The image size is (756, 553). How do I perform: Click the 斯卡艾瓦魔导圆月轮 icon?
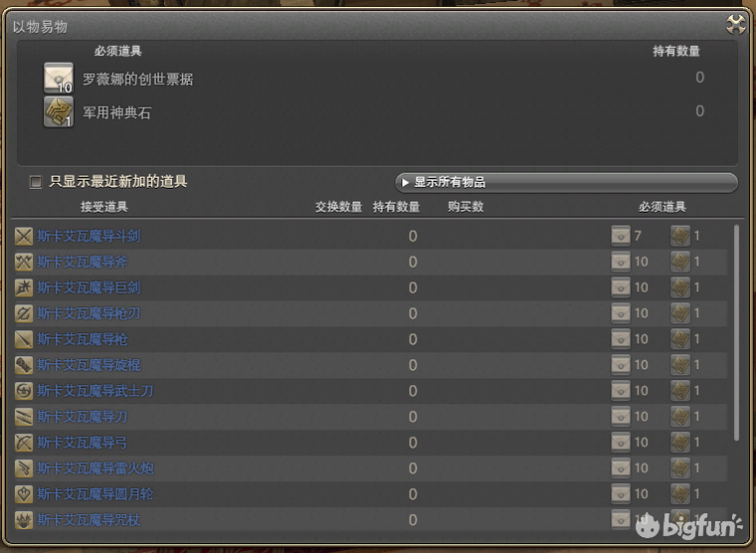click(x=24, y=494)
